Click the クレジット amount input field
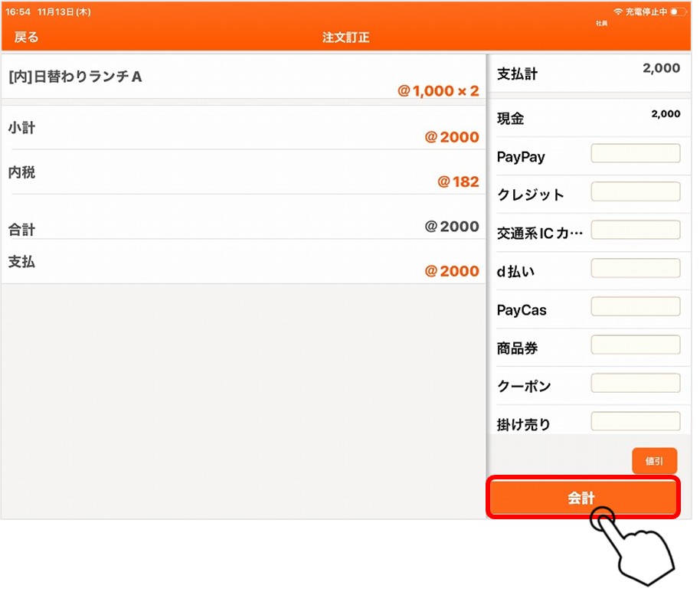 [x=635, y=192]
